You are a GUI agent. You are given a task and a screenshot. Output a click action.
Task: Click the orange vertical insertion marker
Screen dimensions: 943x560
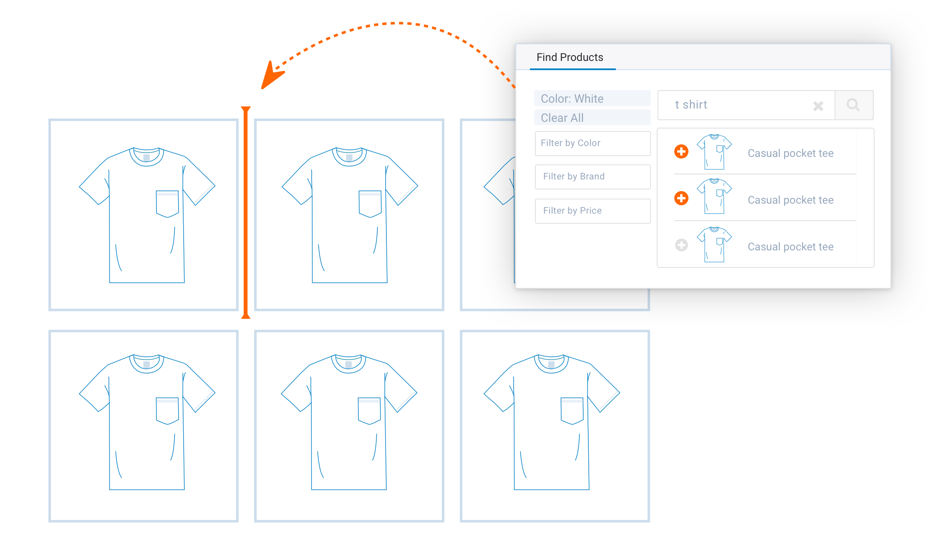tap(246, 213)
